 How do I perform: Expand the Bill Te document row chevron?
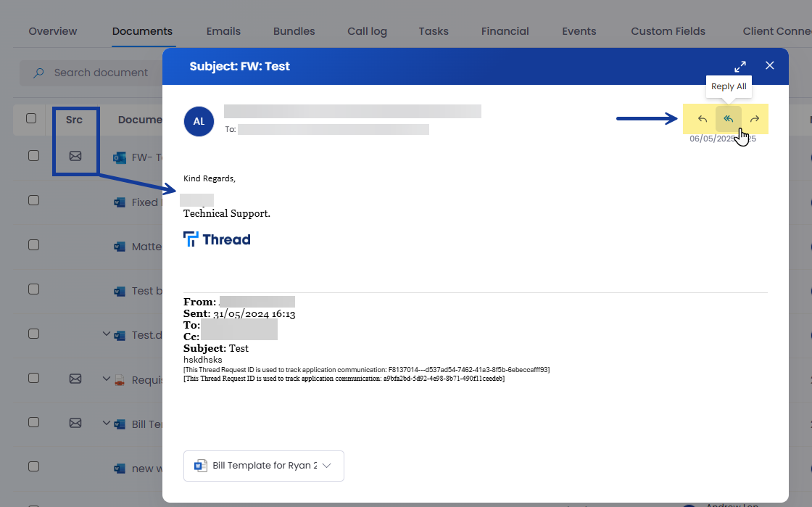tap(106, 423)
